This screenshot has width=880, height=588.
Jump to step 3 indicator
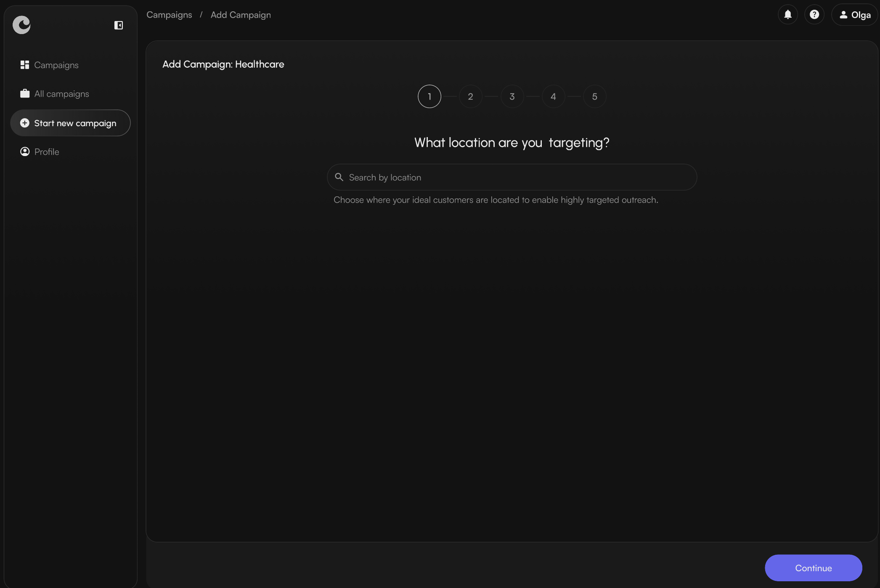coord(512,96)
